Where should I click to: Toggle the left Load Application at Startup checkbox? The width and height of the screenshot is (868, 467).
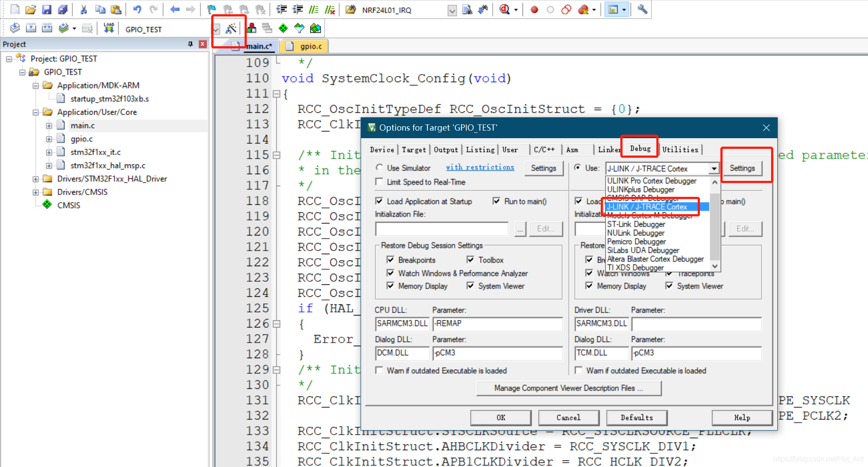379,201
